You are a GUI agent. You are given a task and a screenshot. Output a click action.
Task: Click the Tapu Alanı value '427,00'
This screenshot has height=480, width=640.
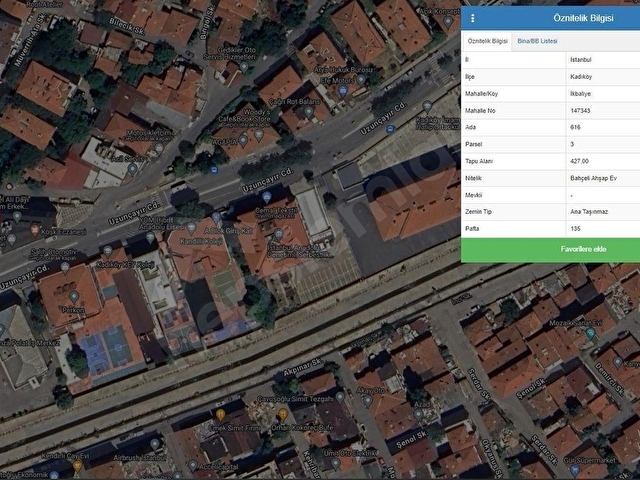579,161
